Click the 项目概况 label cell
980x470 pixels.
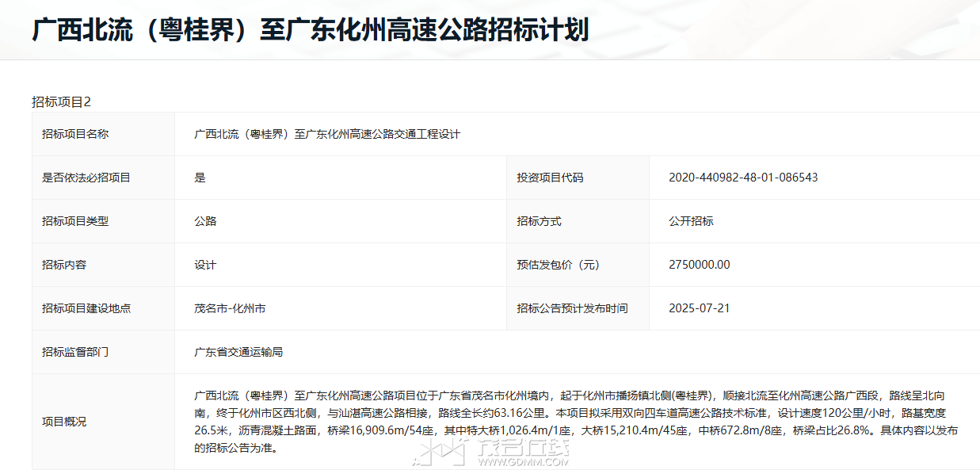(64, 422)
